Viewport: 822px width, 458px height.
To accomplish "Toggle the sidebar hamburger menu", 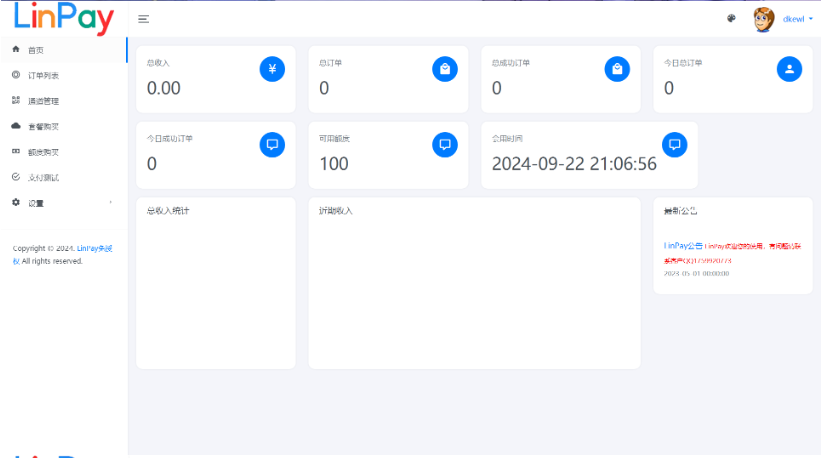I will [144, 19].
